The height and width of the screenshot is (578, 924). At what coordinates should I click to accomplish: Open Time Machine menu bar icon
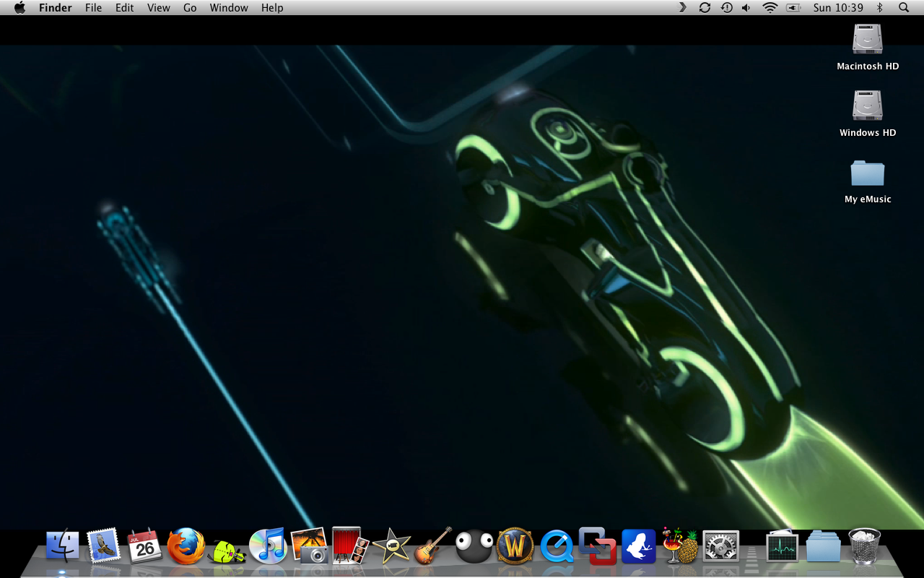point(726,8)
